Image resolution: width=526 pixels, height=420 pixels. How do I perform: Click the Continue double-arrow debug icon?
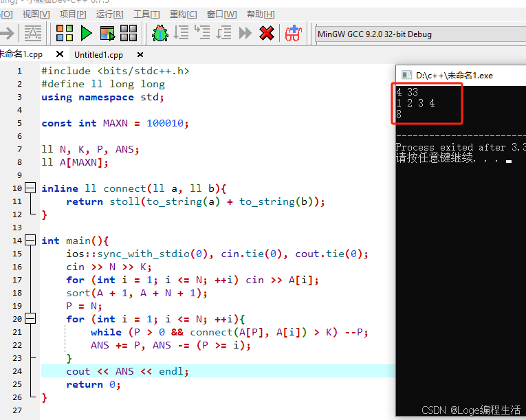[x=245, y=33]
